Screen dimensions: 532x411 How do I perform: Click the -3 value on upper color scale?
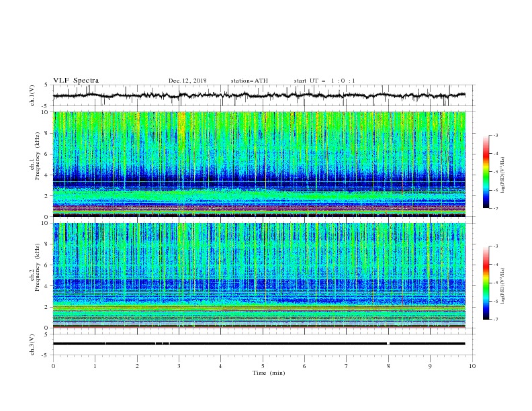[x=495, y=135]
